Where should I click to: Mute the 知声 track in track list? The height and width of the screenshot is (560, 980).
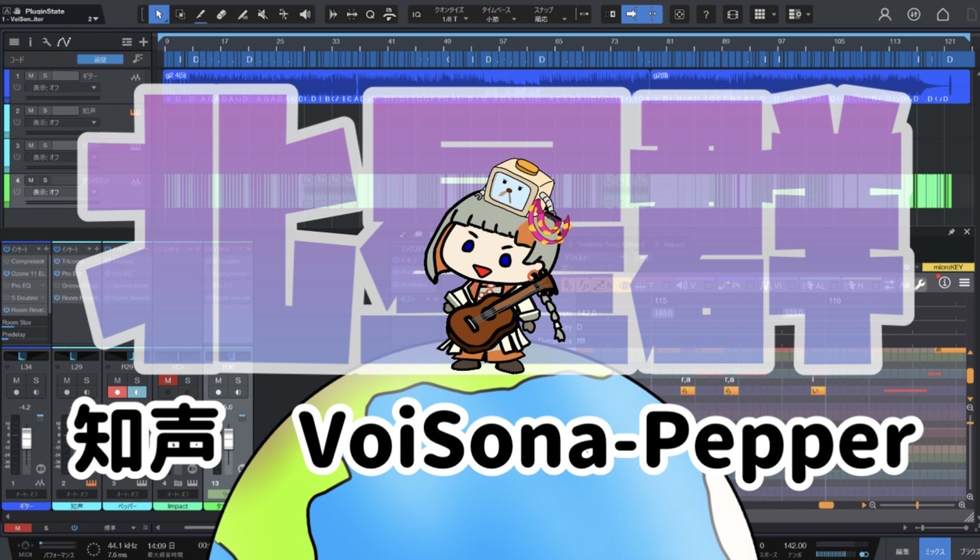pyautogui.click(x=31, y=110)
